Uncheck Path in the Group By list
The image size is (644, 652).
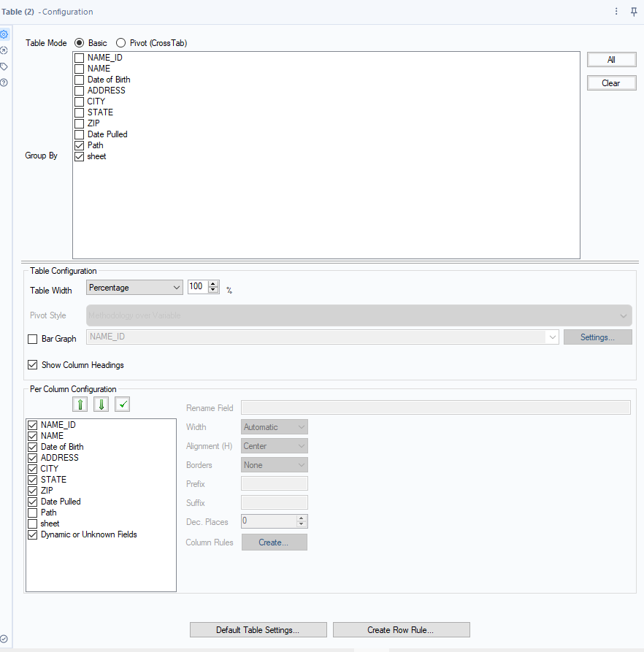(x=79, y=145)
